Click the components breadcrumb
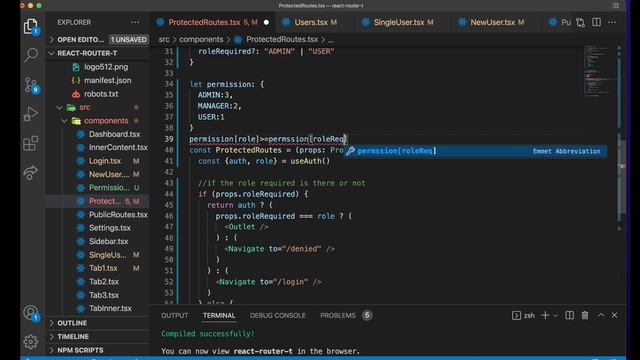 pyautogui.click(x=201, y=40)
